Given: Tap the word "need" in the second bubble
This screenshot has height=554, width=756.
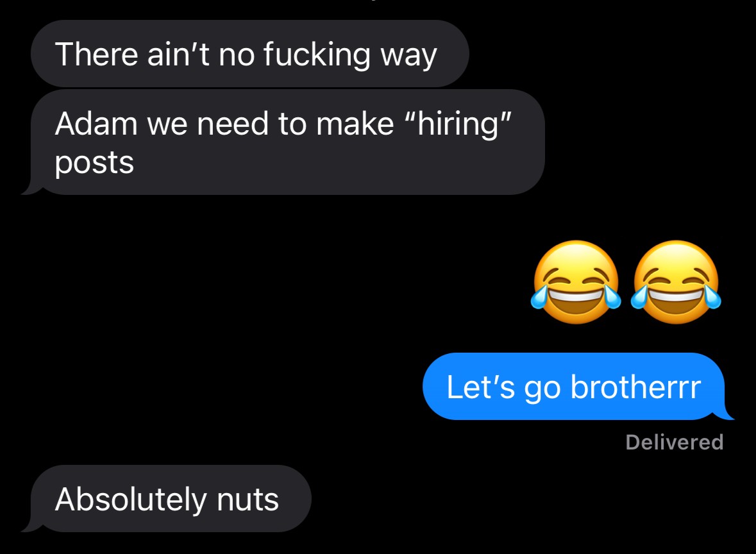Looking at the screenshot, I should (x=232, y=124).
